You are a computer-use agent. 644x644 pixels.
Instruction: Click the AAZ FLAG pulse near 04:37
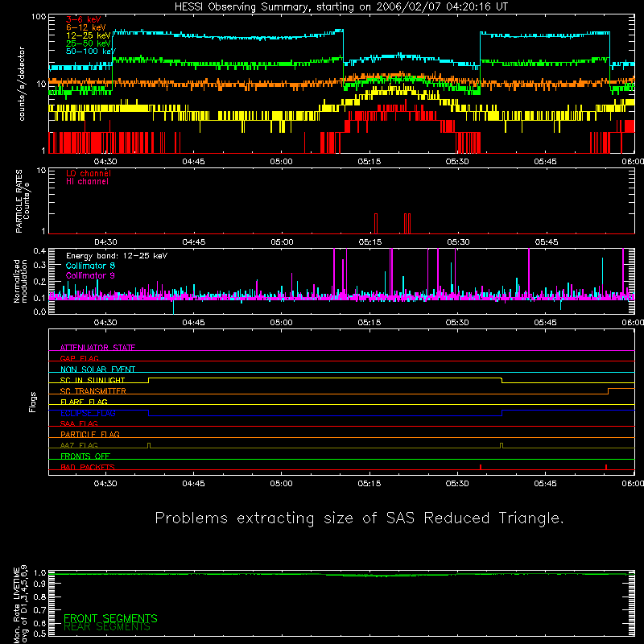[149, 446]
